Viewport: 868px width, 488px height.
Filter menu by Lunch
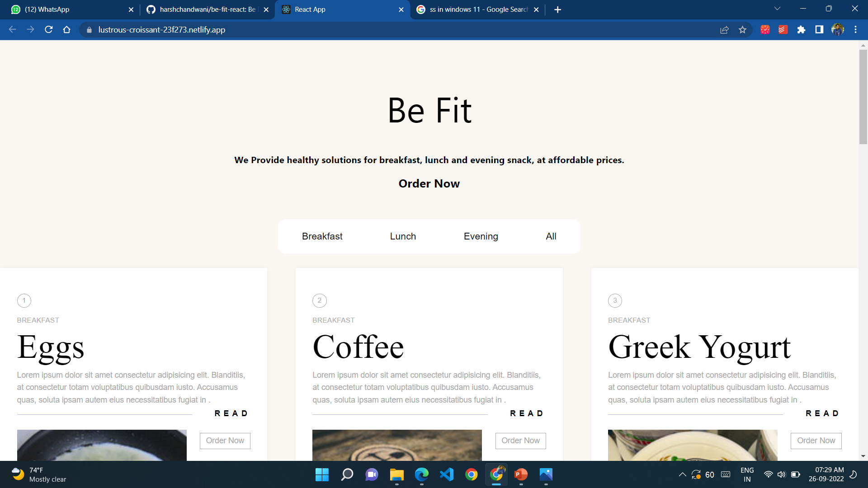403,236
